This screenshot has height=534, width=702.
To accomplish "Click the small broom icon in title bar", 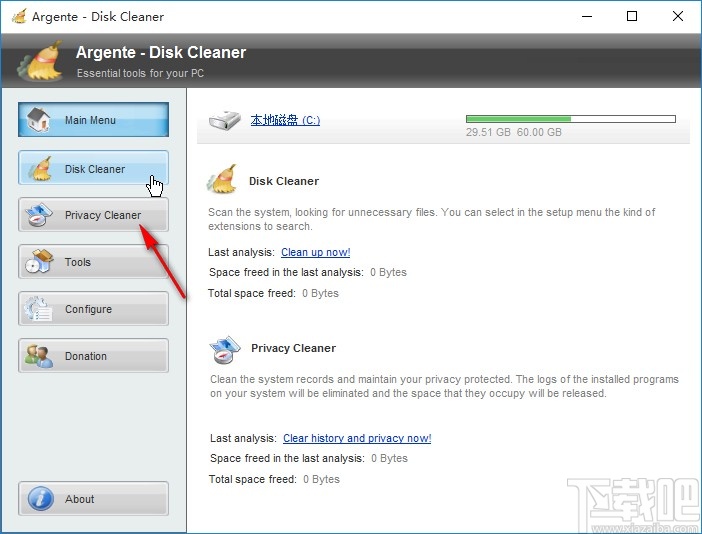I will [19, 17].
